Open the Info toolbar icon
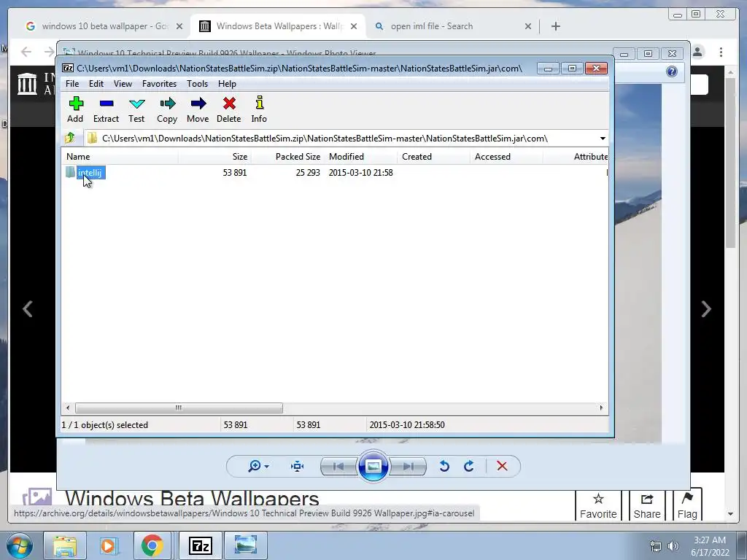The width and height of the screenshot is (747, 560). [259, 109]
